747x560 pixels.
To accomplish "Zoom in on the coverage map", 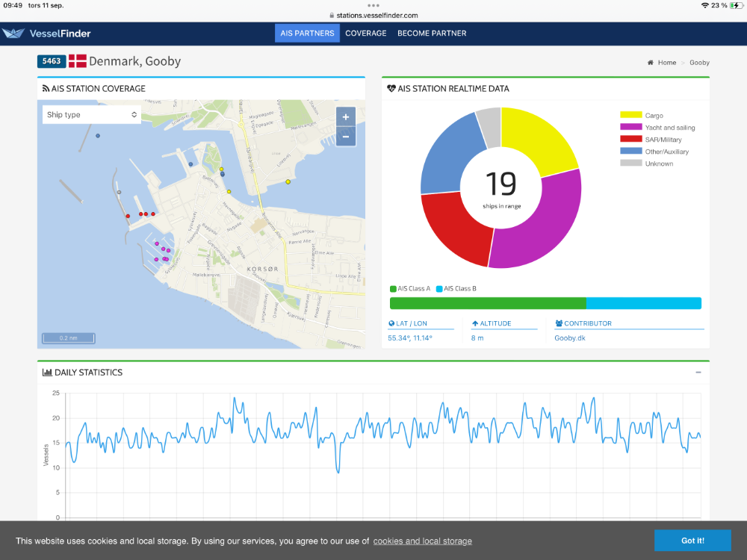I will coord(345,117).
